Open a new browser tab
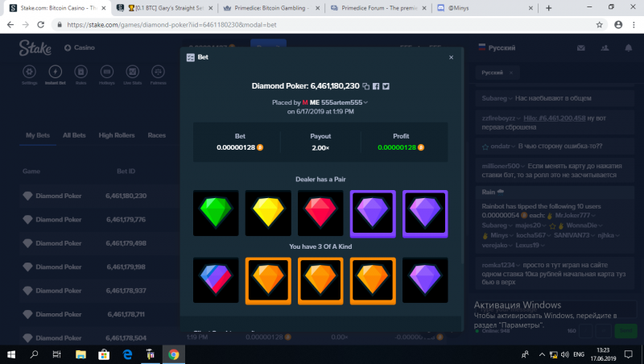 click(x=549, y=8)
